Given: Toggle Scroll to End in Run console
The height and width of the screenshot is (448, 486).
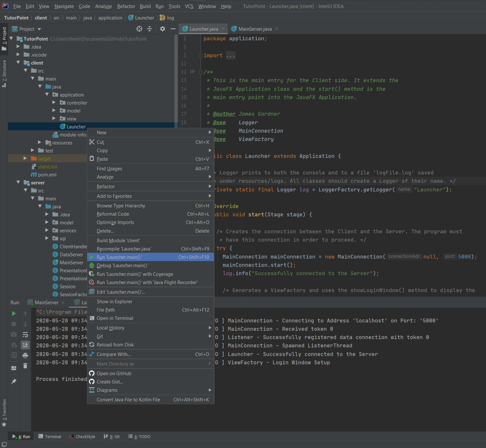Looking at the screenshot, I should 25,345.
